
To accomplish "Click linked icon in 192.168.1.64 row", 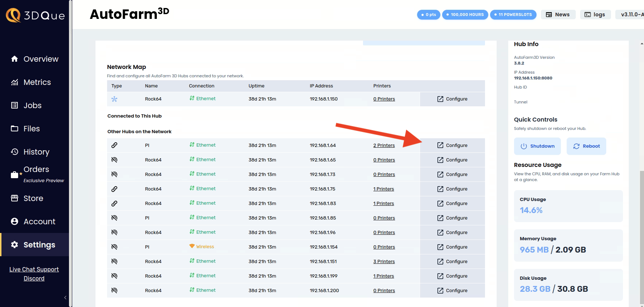I will (114, 145).
